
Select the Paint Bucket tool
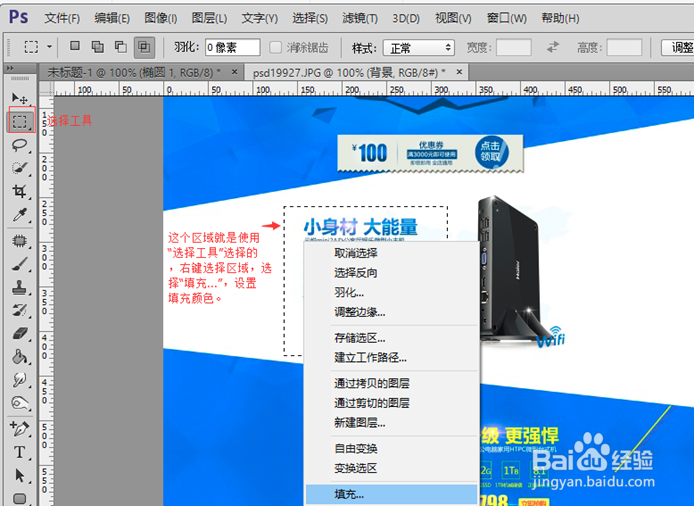click(x=19, y=357)
